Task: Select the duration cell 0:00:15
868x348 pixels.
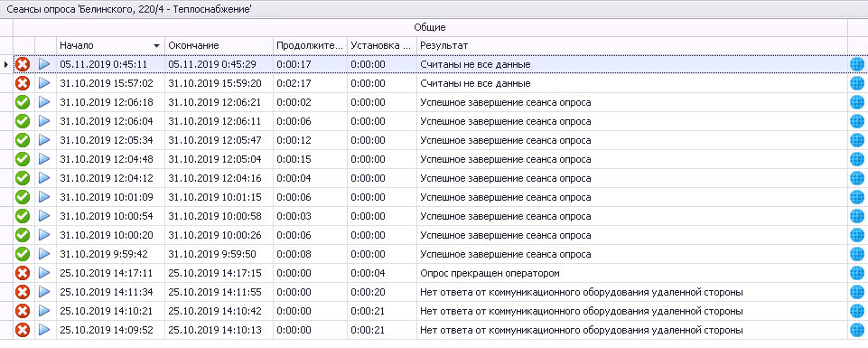Action: tap(311, 160)
